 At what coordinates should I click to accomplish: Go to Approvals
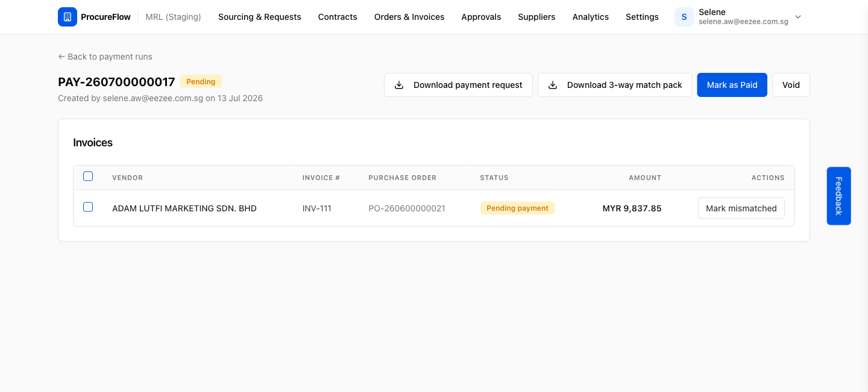[x=481, y=17]
